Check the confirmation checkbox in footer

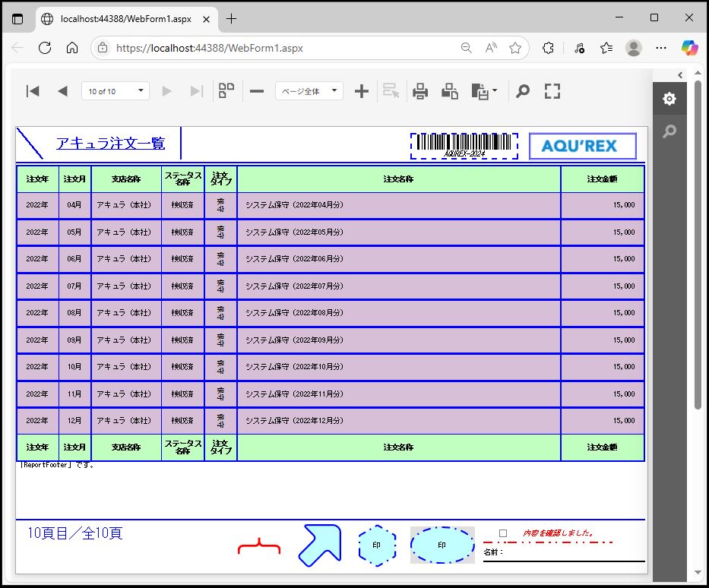[x=503, y=533]
